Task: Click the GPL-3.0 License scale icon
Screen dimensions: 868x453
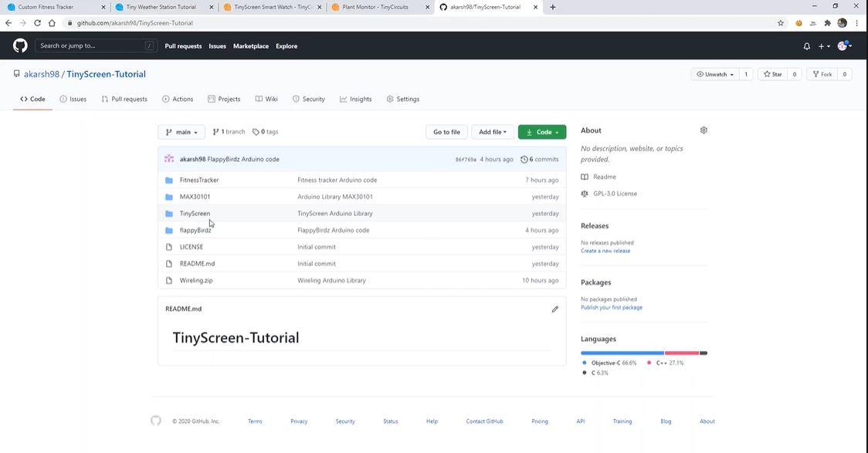Action: [585, 194]
